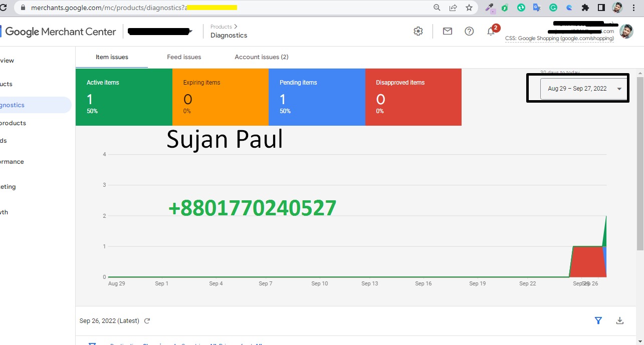Toggle the browser side panel
The image size is (644, 345).
click(601, 8)
